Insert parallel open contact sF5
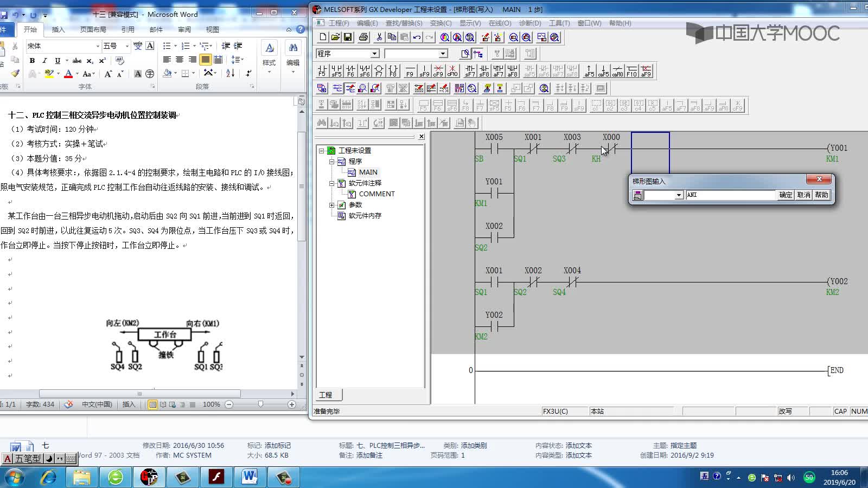 pos(336,71)
